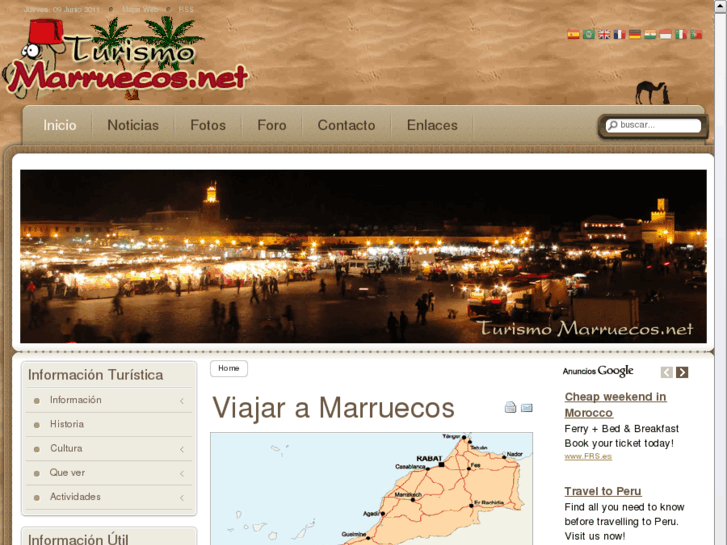
Task: Open the Enlaces menu item
Action: pyautogui.click(x=432, y=125)
